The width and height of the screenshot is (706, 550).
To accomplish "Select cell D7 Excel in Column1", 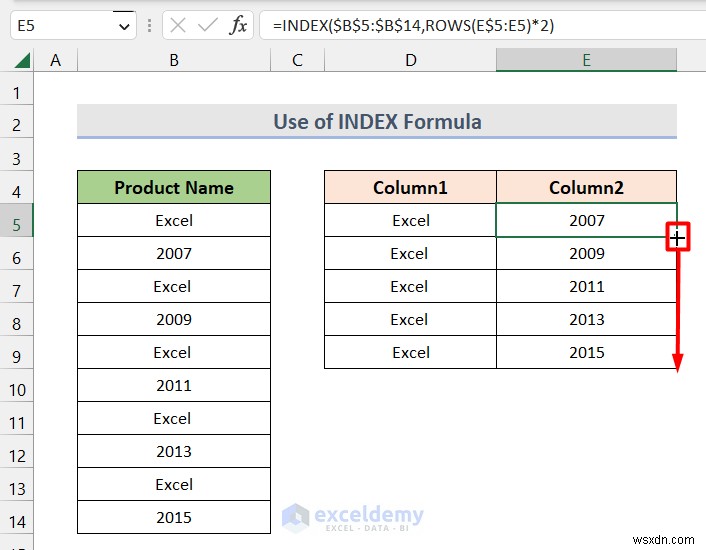I will [x=410, y=286].
